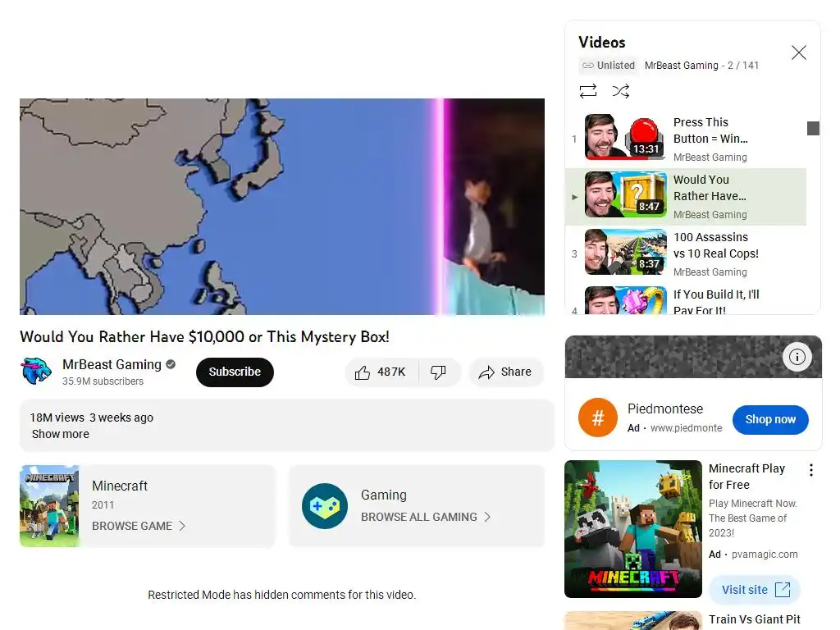Click Press This Button = Win title
Viewport: 840px width, 630px height.
710,130
